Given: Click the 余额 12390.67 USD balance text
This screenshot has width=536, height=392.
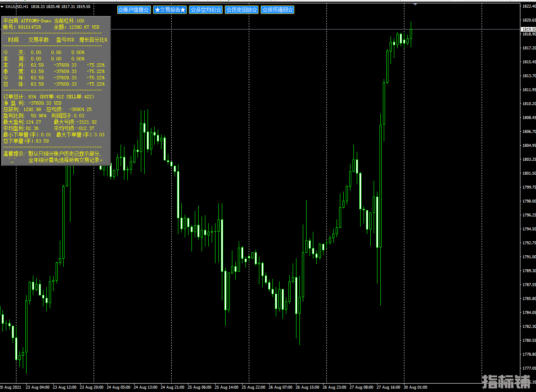Looking at the screenshot, I should tap(76, 27).
